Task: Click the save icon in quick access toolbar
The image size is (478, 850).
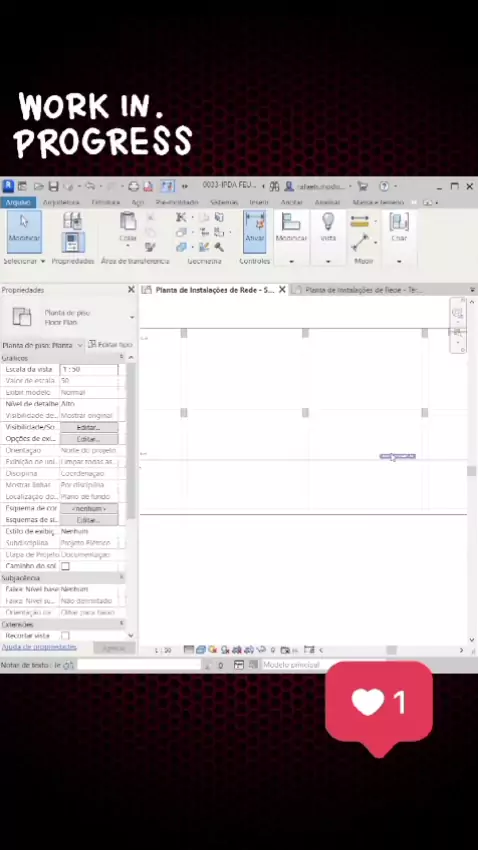Action: [x=53, y=186]
